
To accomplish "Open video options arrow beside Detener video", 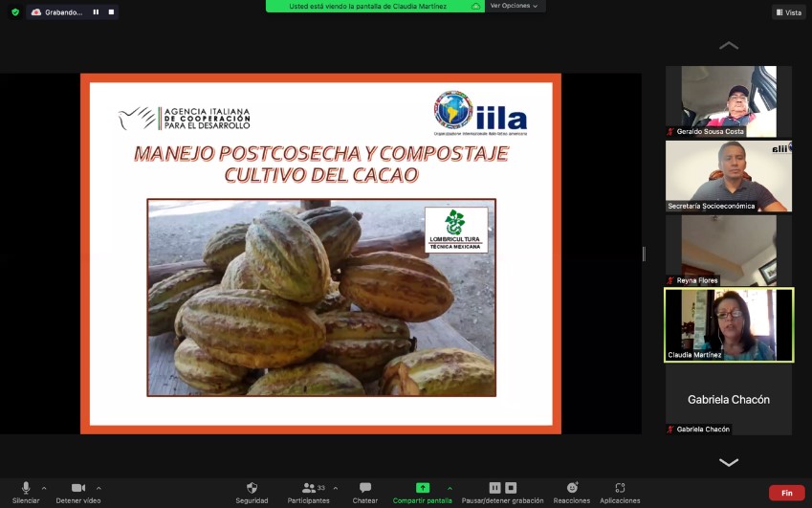I will 99,488.
